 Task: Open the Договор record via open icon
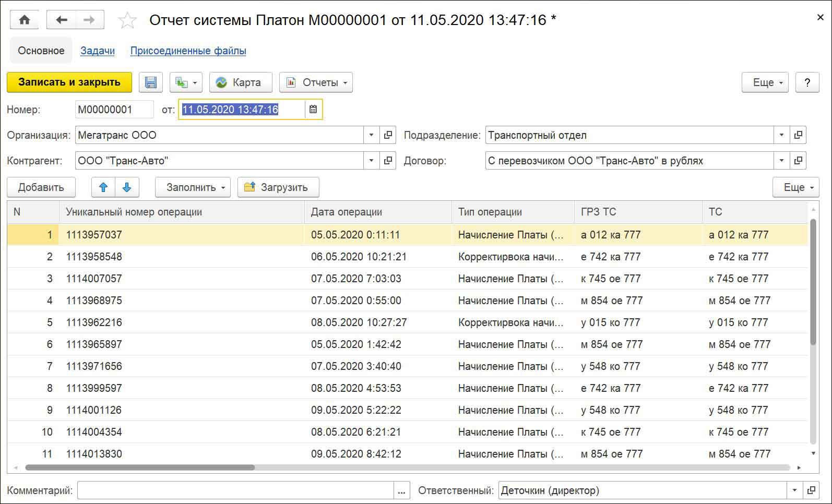[x=798, y=161]
